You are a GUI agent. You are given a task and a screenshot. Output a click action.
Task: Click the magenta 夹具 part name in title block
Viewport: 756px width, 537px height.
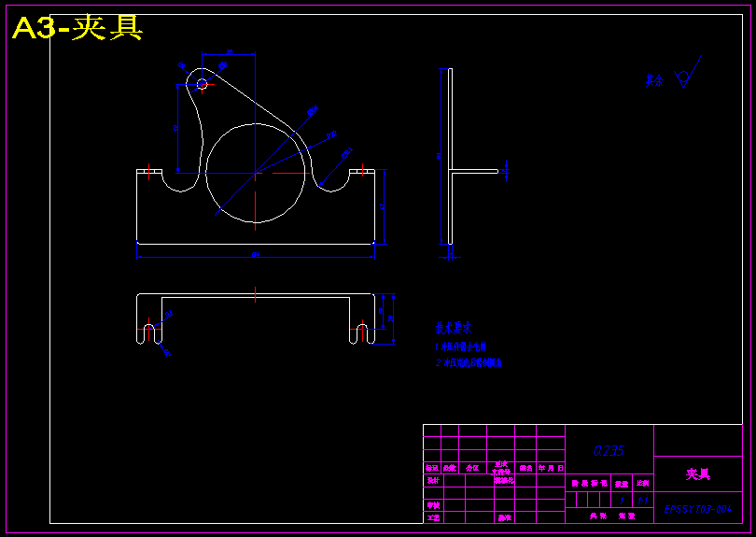tap(697, 474)
